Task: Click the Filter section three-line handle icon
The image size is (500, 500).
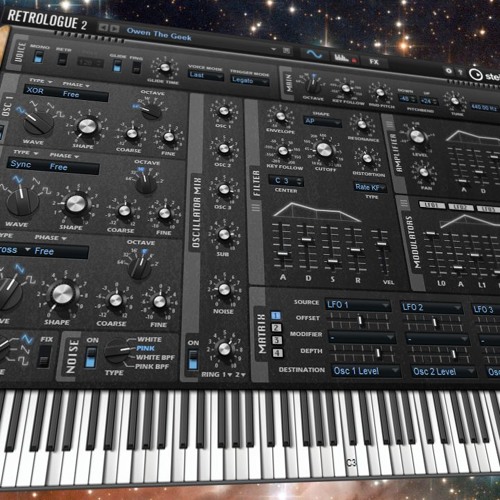Action: (256, 207)
